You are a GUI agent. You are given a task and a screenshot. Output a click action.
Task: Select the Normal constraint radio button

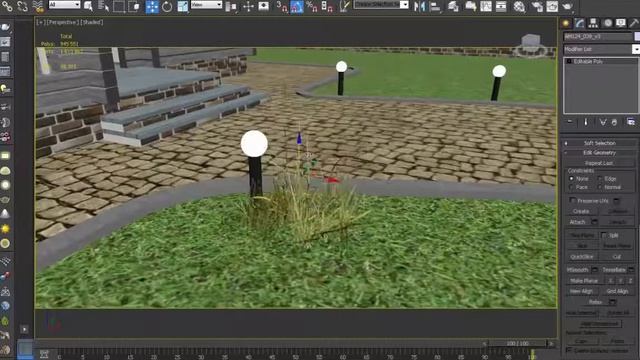[x=600, y=187]
